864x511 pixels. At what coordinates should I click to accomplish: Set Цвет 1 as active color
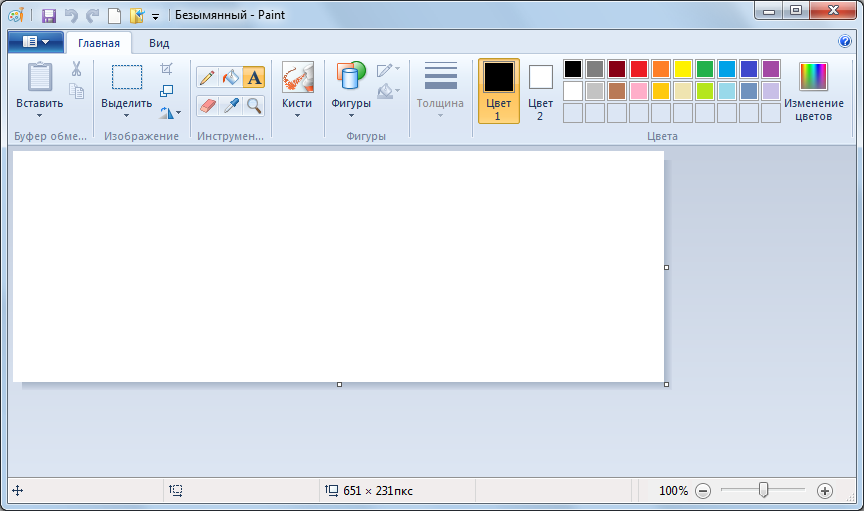tap(498, 90)
